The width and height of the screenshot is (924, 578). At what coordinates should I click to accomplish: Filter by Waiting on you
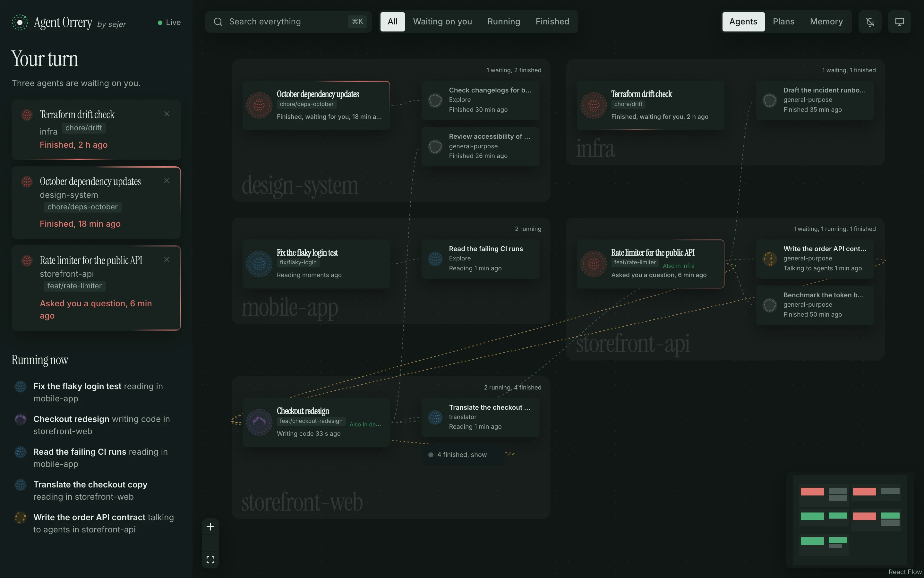pyautogui.click(x=442, y=22)
